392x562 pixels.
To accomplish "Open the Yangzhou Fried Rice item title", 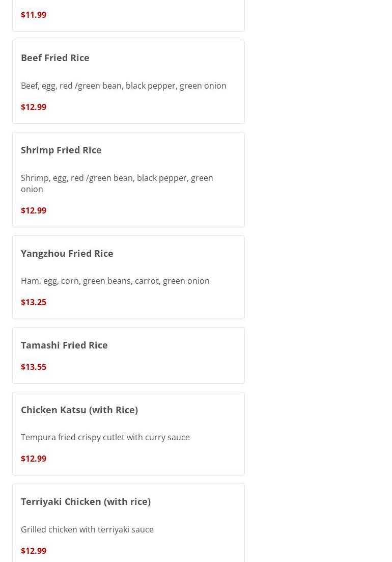I will [x=67, y=253].
